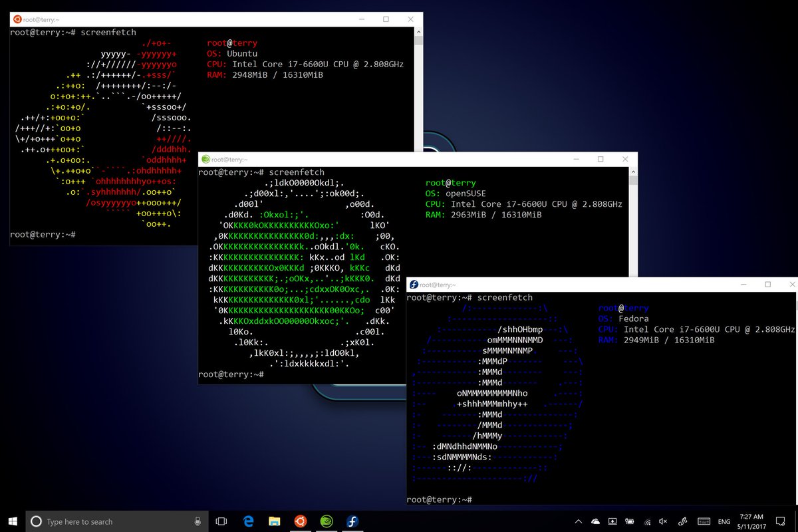Click 'RAM: 2949MiB / 16310MiB' in Fedora window
The image size is (798, 532).
656,340
